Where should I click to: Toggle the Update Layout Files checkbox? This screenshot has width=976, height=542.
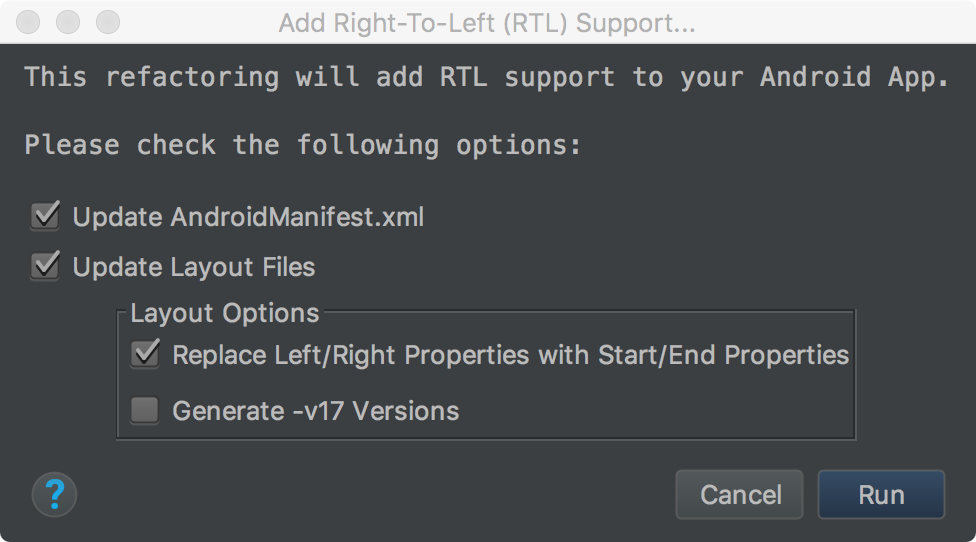45,267
